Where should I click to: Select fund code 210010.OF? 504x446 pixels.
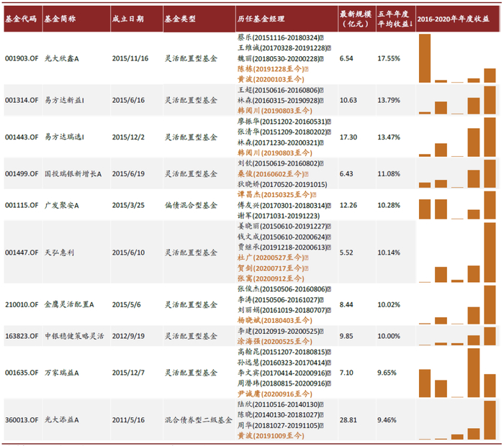[x=22, y=304]
